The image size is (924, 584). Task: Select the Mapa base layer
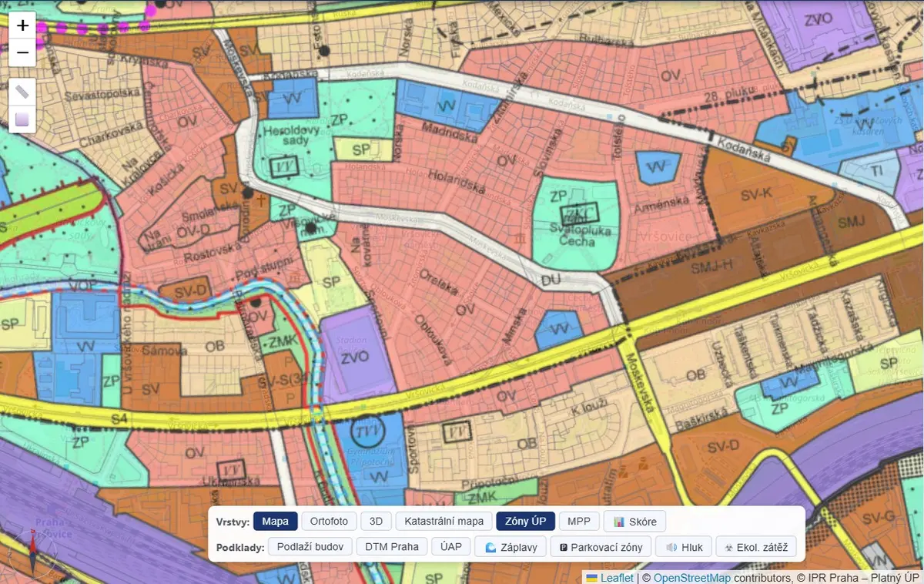275,522
